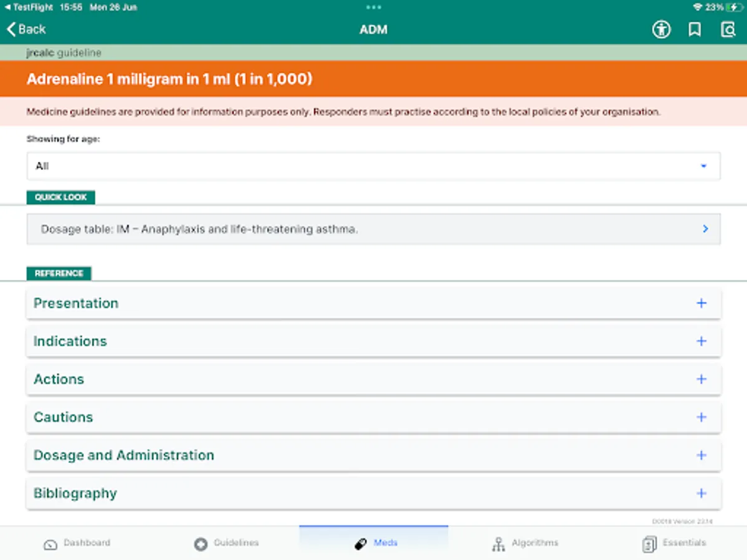This screenshot has width=747, height=560.
Task: Click the ADM page title
Action: coord(374,29)
